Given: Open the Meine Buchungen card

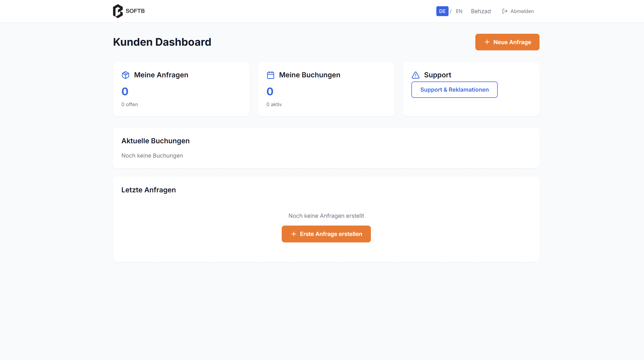Looking at the screenshot, I should tap(326, 89).
